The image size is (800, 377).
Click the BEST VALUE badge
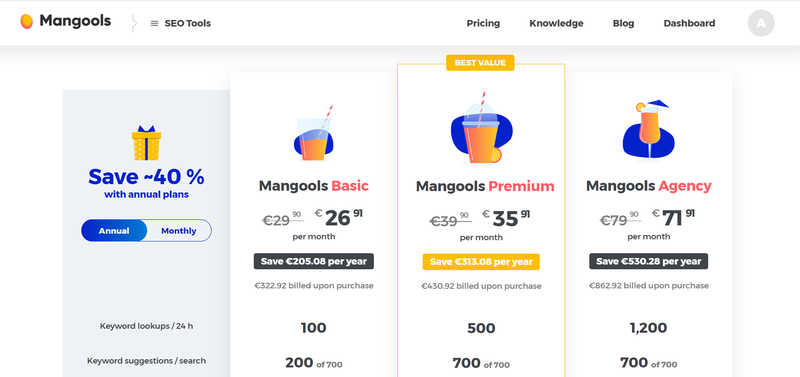480,63
